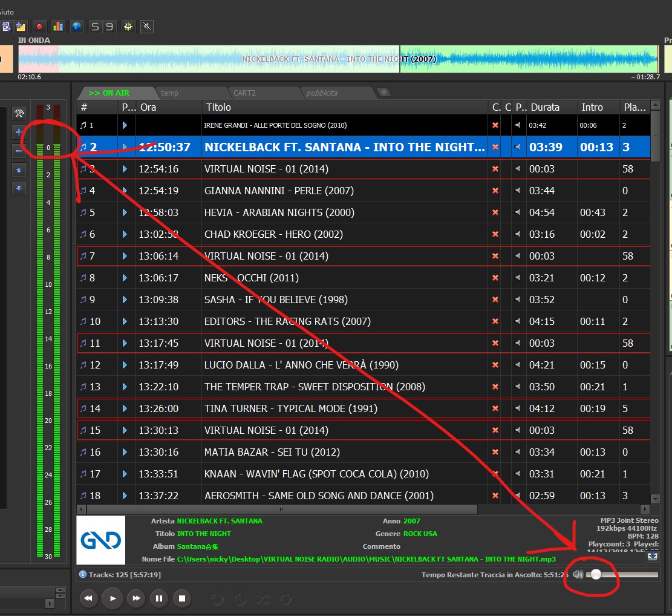This screenshot has height=616, width=672.
Task: Select "HEVIA - ARABIAN NIGHTS (2000)" track title
Action: [279, 212]
